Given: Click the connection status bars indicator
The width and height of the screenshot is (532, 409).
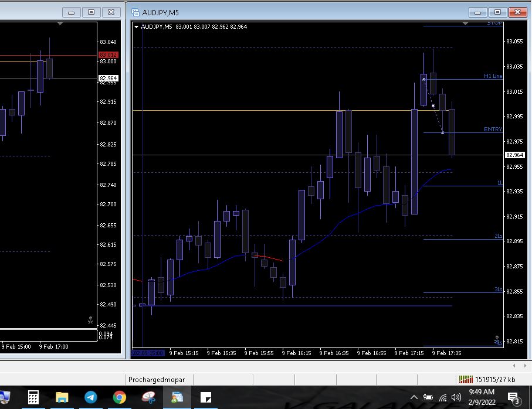Looking at the screenshot, I should [x=466, y=379].
